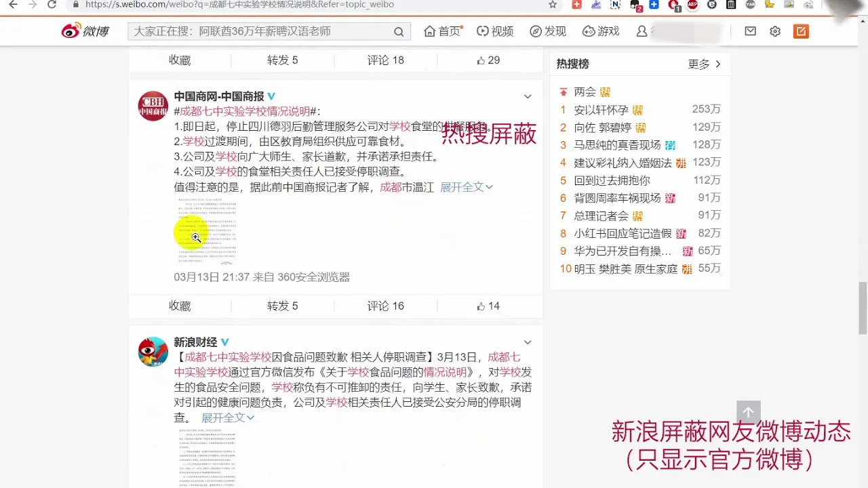Open the 新浪财经 avatar
868x488 pixels.
pos(153,352)
